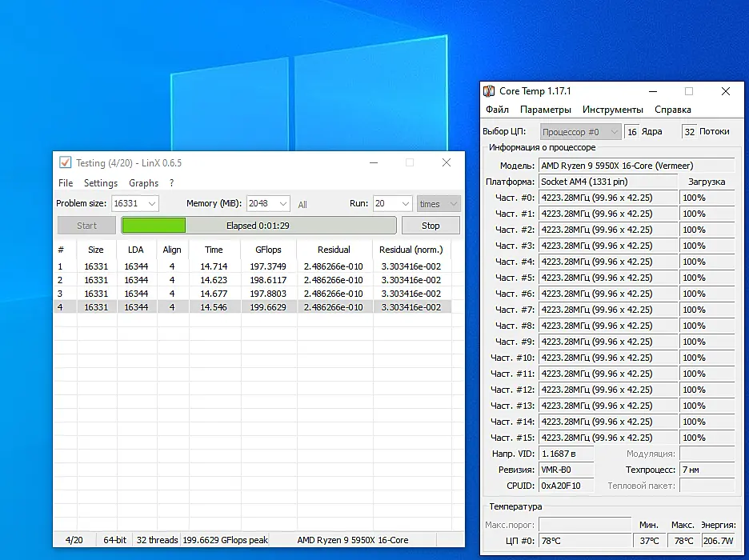Click the 37°C minimum temperature value
Image resolution: width=749 pixels, height=560 pixels.
coord(649,541)
